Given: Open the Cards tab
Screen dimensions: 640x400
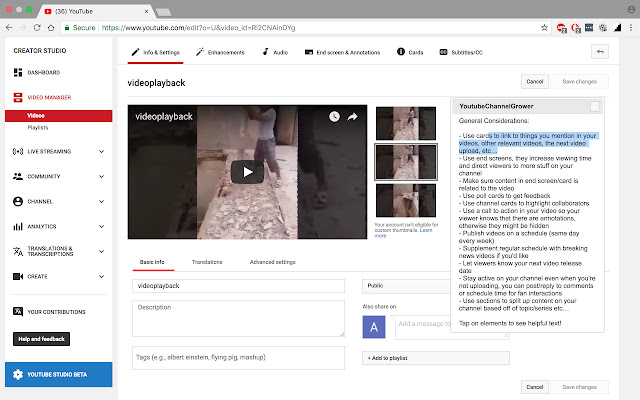Looking at the screenshot, I should click(410, 52).
